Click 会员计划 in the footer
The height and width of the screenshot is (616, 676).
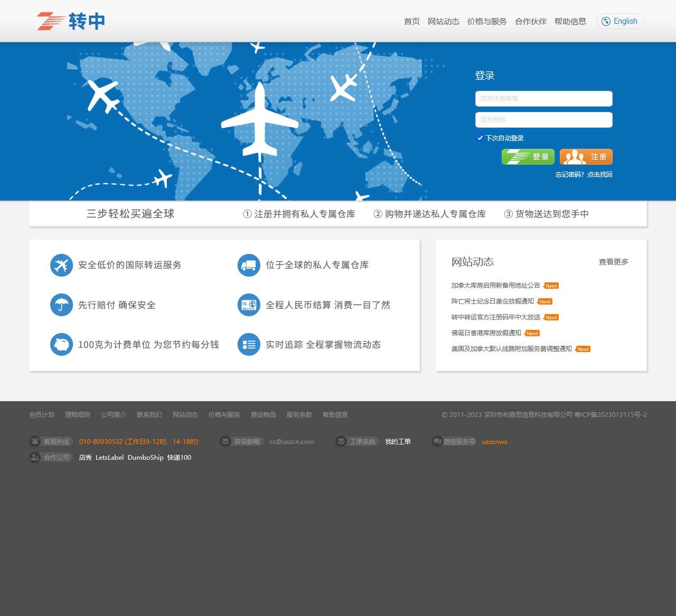(42, 415)
